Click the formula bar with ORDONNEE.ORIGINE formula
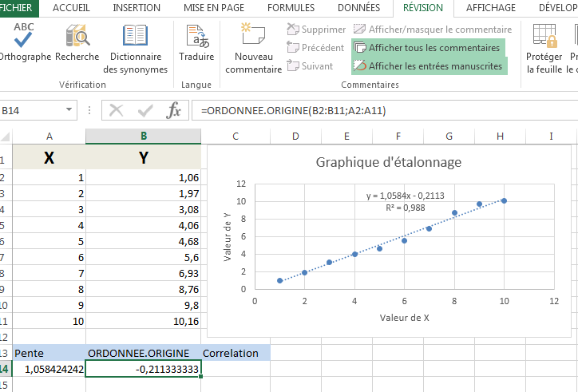 pyautogui.click(x=385, y=110)
